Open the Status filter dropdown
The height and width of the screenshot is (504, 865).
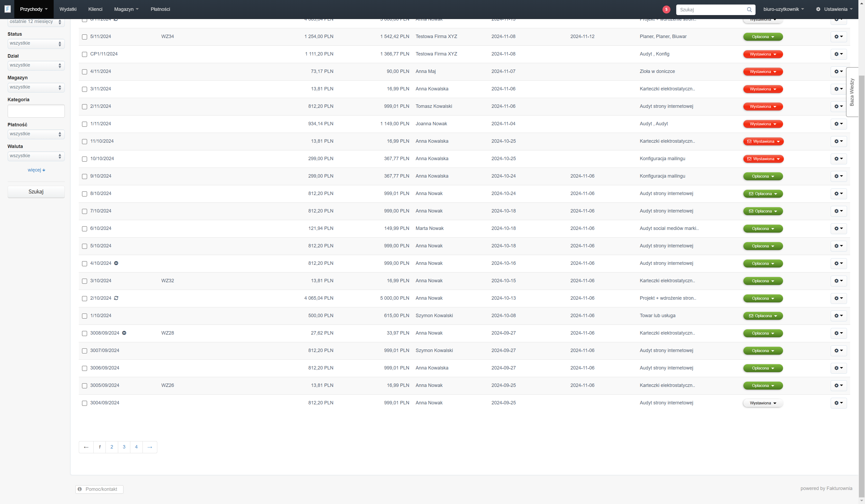[x=36, y=44]
